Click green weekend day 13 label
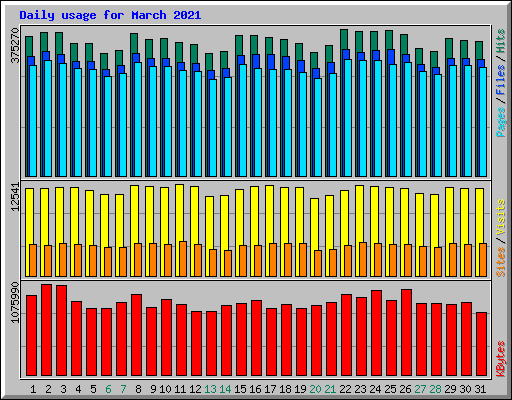 click(x=210, y=389)
